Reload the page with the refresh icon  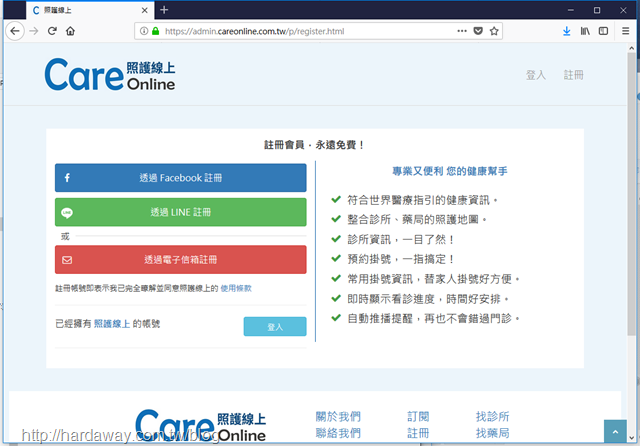coord(52,31)
